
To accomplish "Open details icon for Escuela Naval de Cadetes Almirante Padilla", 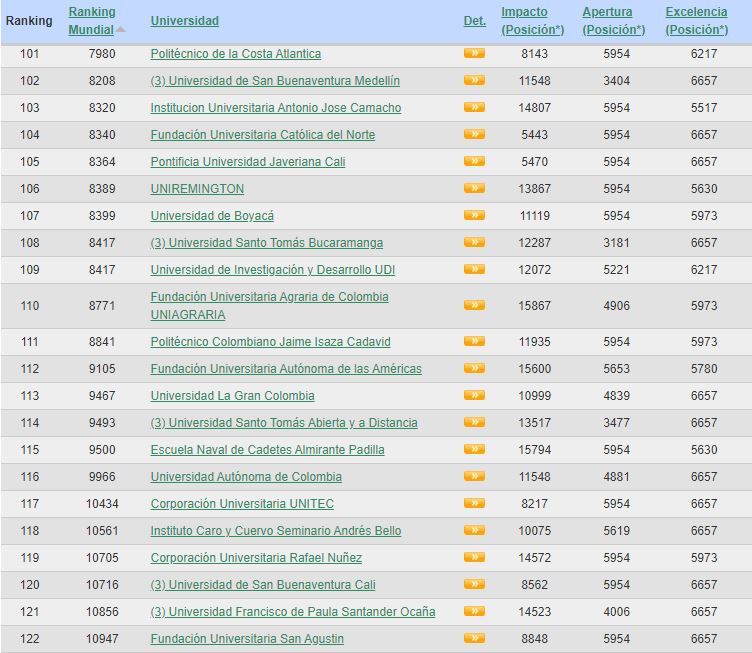I will click(474, 449).
